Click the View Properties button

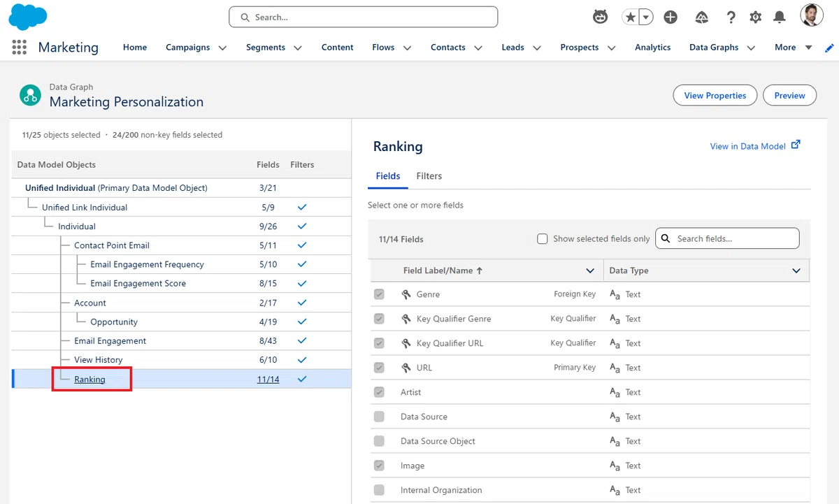click(x=715, y=96)
